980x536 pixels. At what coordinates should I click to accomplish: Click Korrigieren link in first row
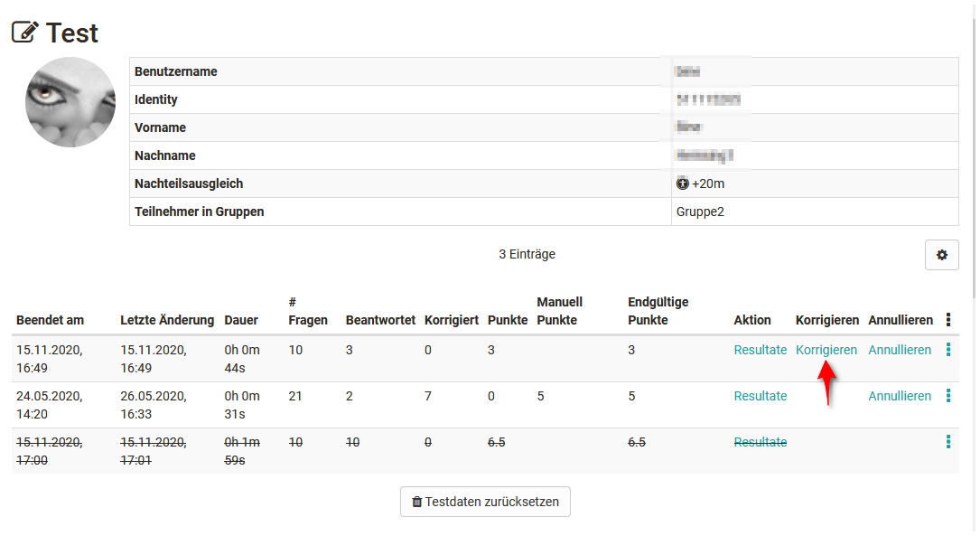(826, 350)
